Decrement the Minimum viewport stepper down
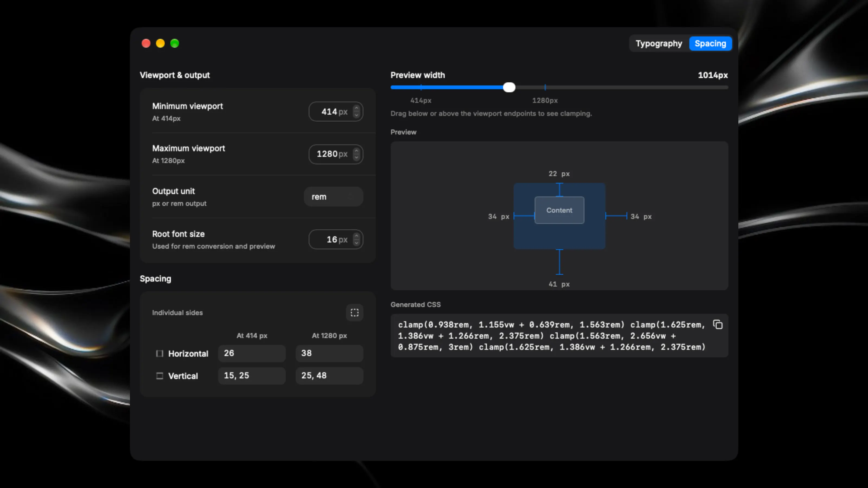868x488 pixels. (x=356, y=115)
